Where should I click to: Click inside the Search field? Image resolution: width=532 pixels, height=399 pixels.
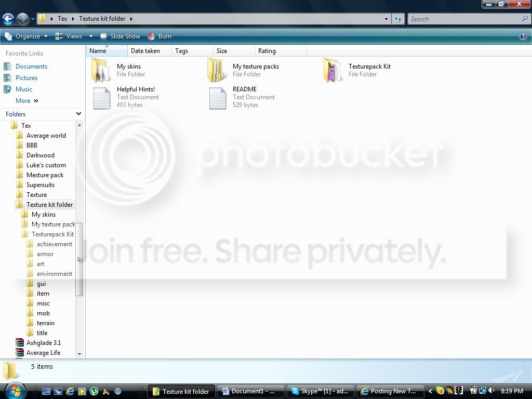tap(464, 19)
